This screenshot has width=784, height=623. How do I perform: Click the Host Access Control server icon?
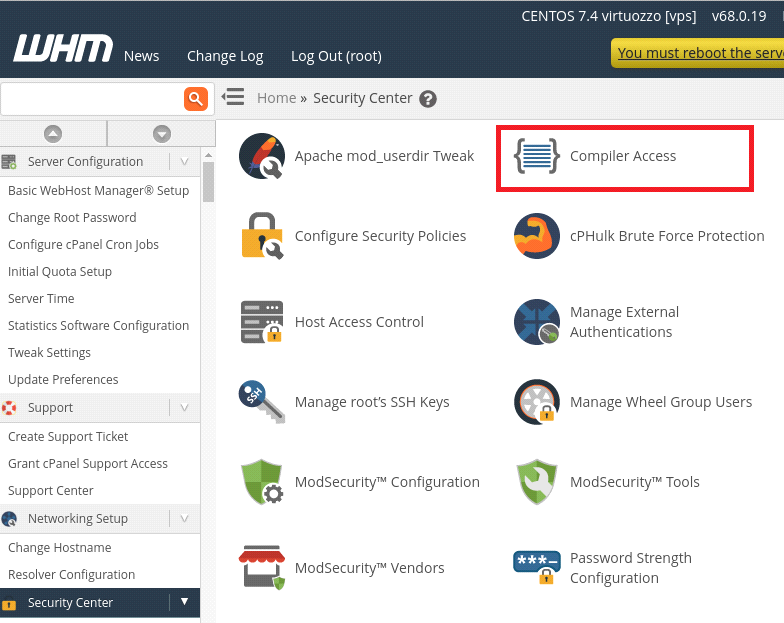coord(262,322)
